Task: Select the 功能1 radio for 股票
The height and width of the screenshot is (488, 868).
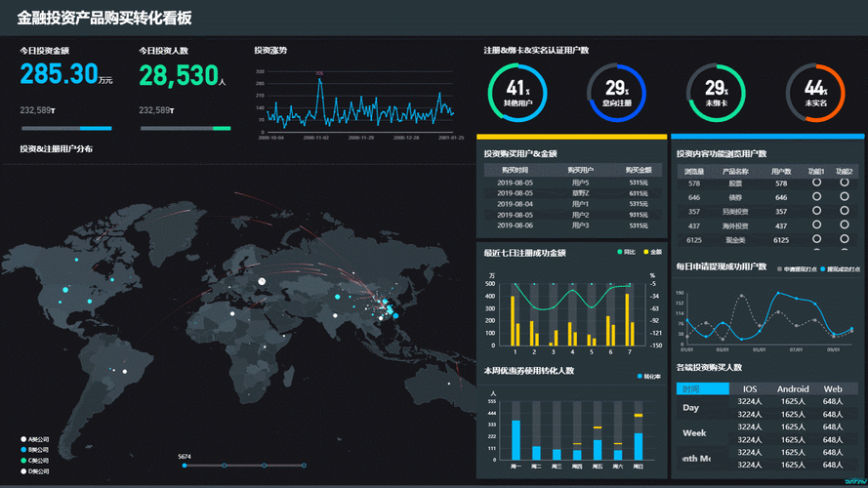Action: click(816, 183)
